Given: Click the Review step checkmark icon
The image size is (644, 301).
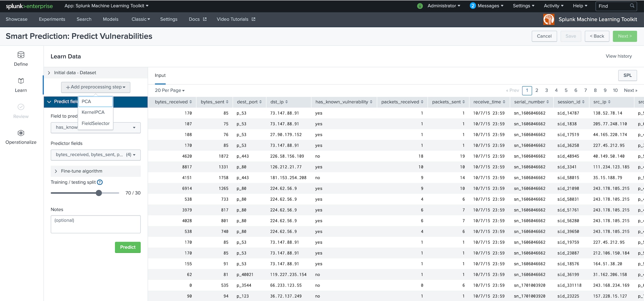Looking at the screenshot, I should (x=21, y=107).
